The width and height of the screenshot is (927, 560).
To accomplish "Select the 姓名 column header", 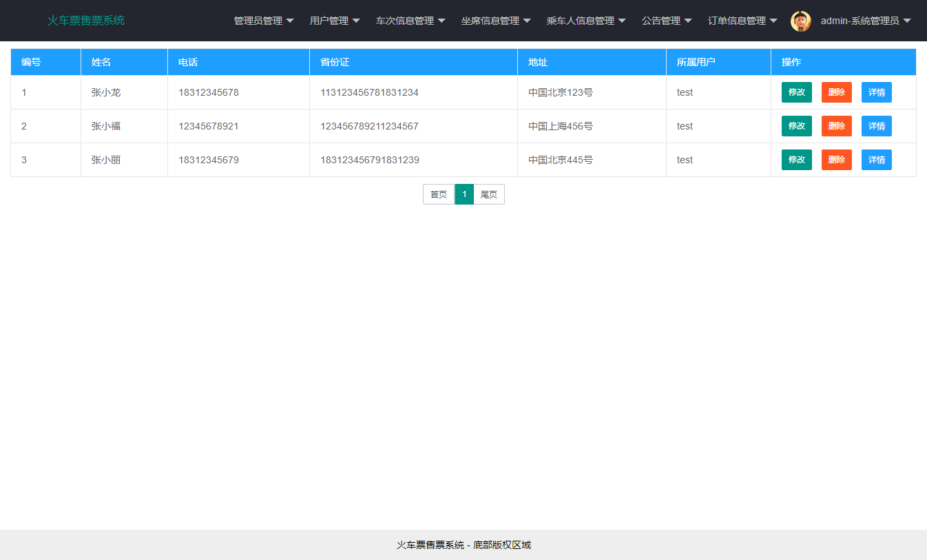I will click(101, 61).
